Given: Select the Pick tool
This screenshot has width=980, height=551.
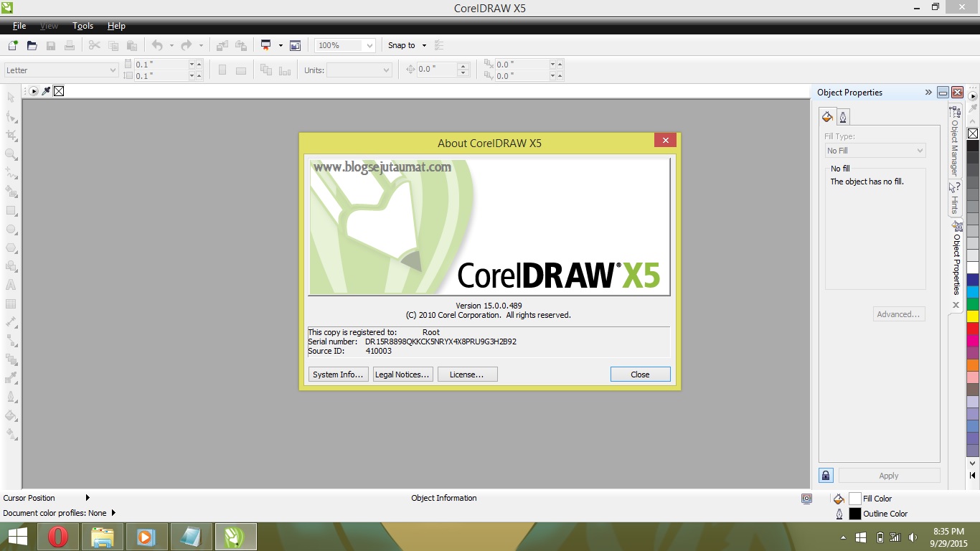Looking at the screenshot, I should (10, 97).
